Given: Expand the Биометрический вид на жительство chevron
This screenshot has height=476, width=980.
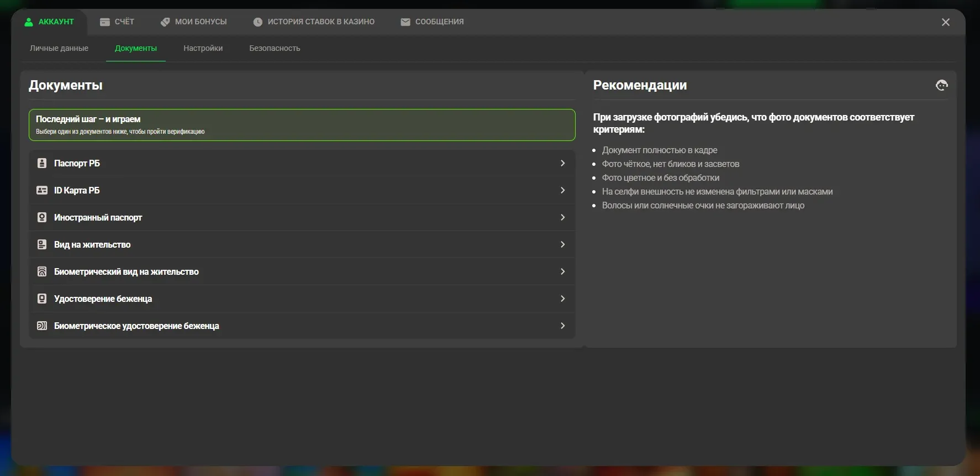Looking at the screenshot, I should (x=562, y=271).
